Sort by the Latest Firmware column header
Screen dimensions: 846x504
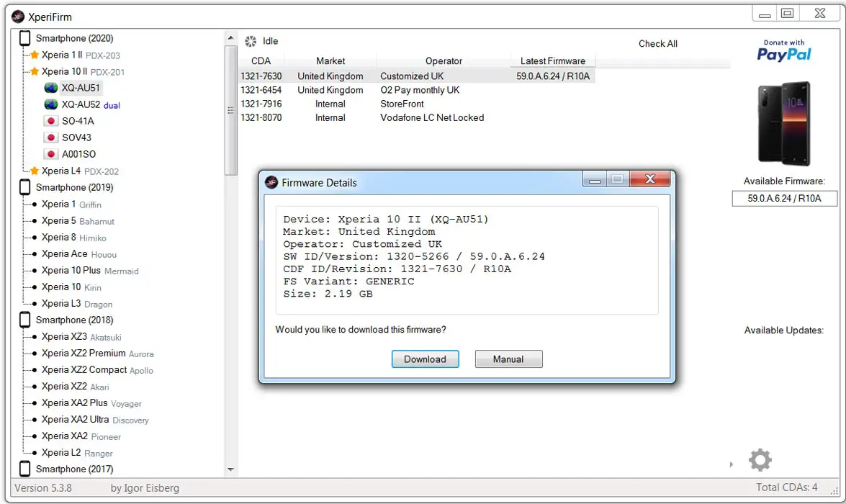coord(553,61)
